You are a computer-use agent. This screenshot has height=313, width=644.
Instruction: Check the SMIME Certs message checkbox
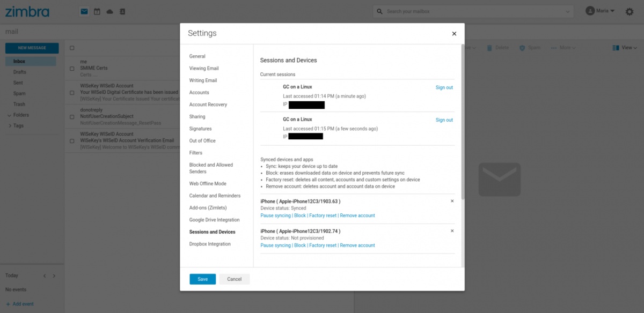pyautogui.click(x=72, y=69)
